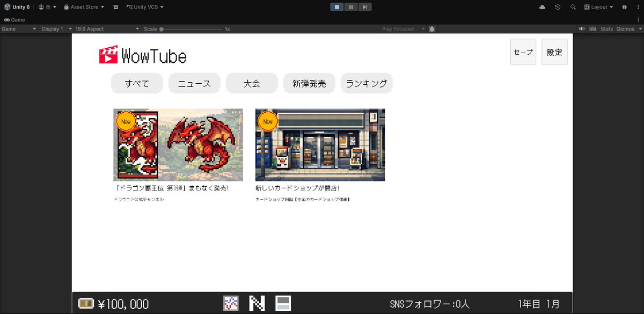
Task: Open the Unity cloud services icon
Action: click(x=541, y=6)
